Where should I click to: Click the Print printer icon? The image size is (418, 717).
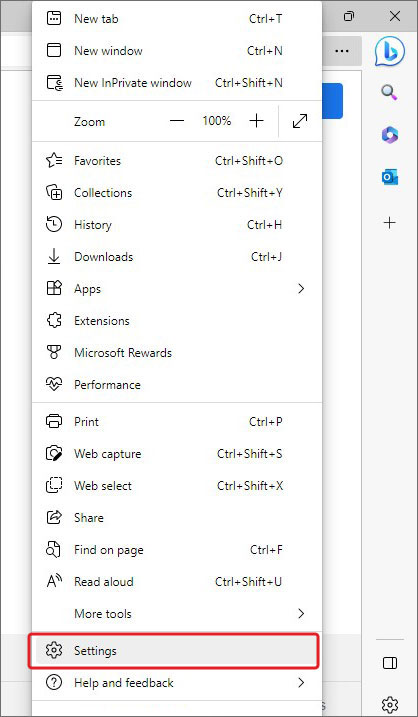(54, 421)
